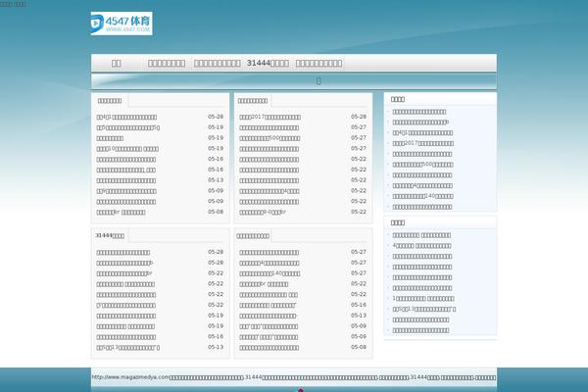This screenshot has width=588, height=392.
Task: Open the article dated 05-08 containing br
Action: click(121, 212)
